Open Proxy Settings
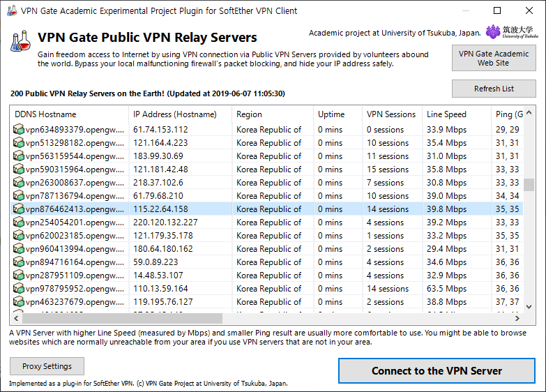The image size is (546, 392). [x=47, y=366]
